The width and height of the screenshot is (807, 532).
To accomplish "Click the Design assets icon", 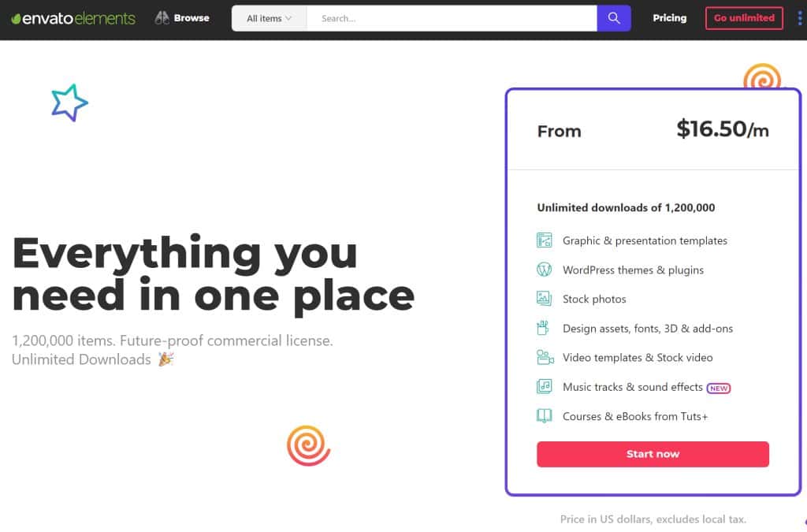I will (544, 328).
